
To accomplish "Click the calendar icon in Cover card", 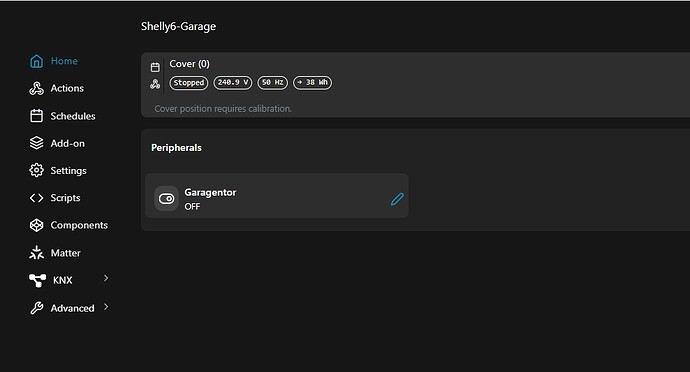I will tap(155, 67).
